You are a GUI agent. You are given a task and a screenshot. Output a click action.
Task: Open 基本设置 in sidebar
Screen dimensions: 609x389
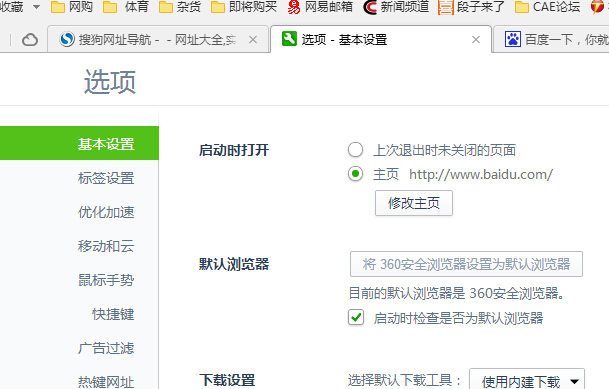point(79,143)
